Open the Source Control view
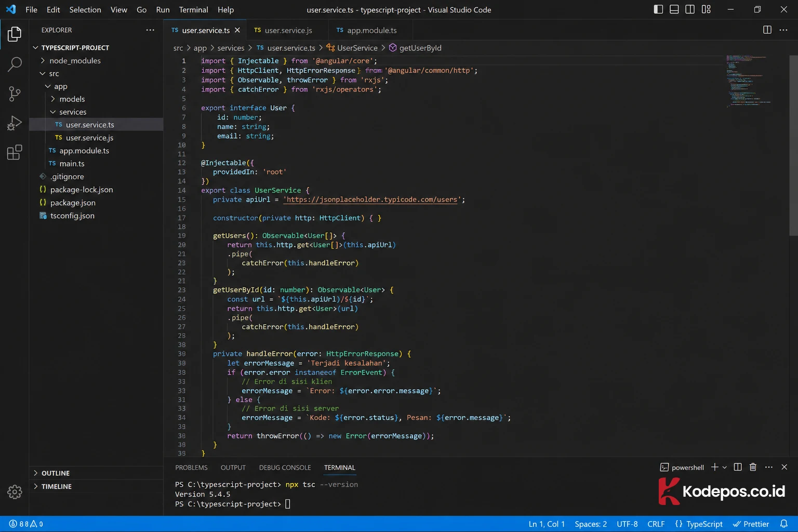798x532 pixels. [15, 94]
